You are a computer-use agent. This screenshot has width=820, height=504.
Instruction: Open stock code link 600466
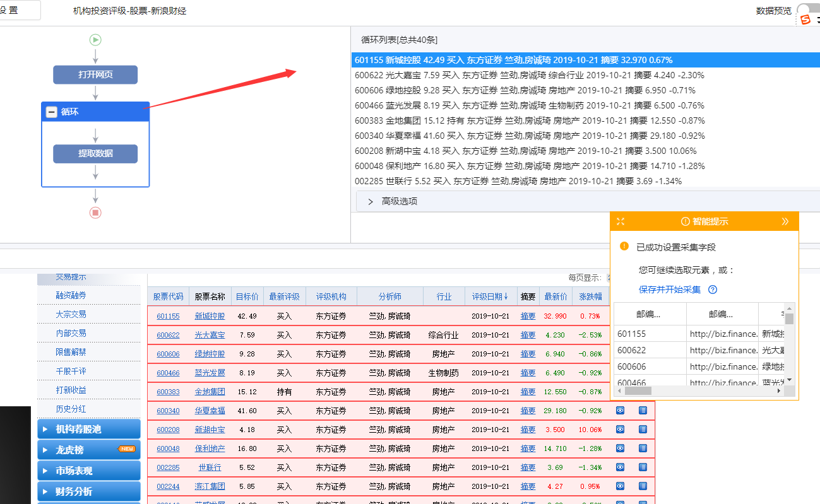168,373
